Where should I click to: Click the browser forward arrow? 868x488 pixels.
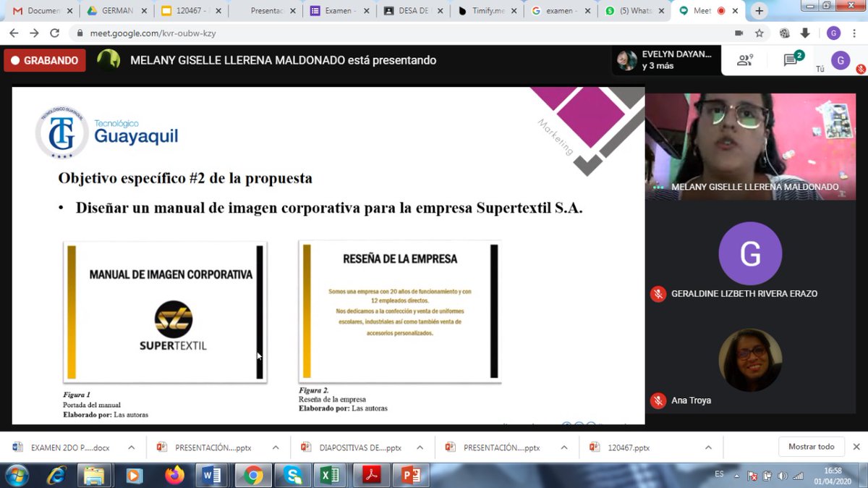click(x=34, y=33)
